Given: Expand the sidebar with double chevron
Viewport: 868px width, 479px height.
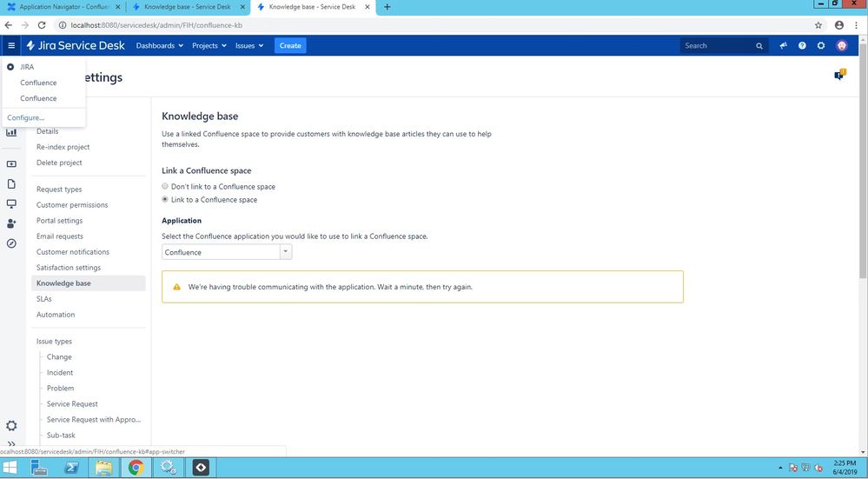Looking at the screenshot, I should pos(11,444).
